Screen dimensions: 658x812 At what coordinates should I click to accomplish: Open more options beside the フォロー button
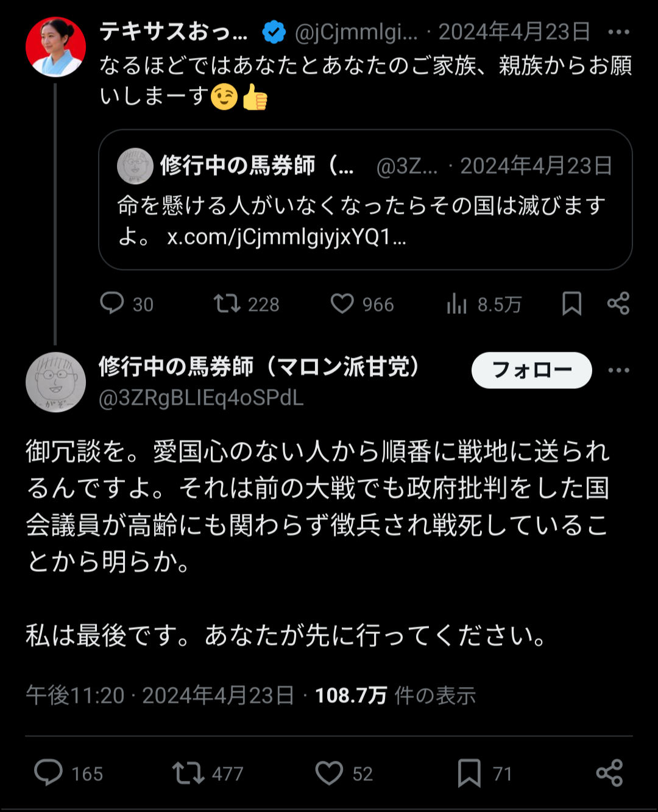(x=618, y=370)
